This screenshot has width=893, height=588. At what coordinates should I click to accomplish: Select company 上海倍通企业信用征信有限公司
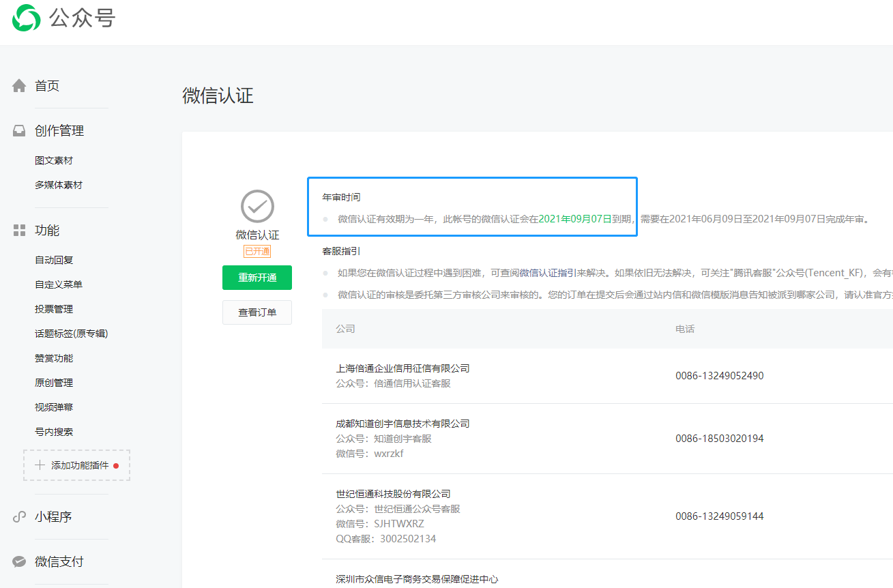(x=402, y=368)
